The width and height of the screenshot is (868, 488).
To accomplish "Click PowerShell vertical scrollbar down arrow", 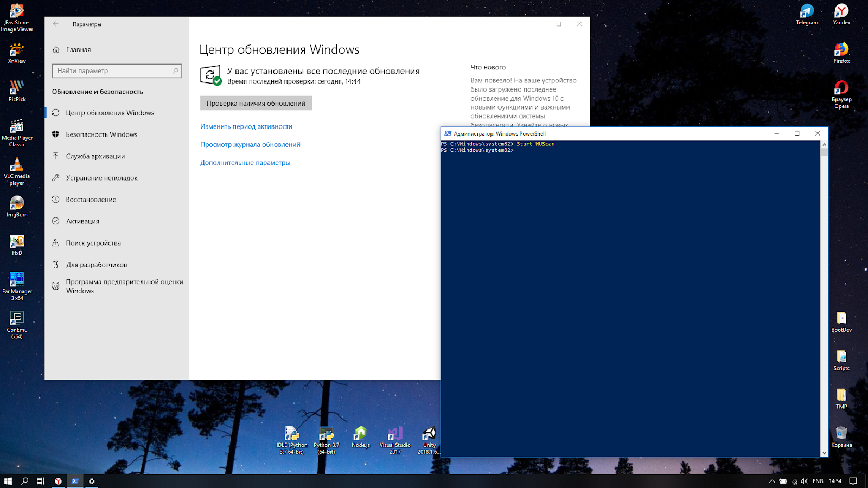I will pos(824,453).
